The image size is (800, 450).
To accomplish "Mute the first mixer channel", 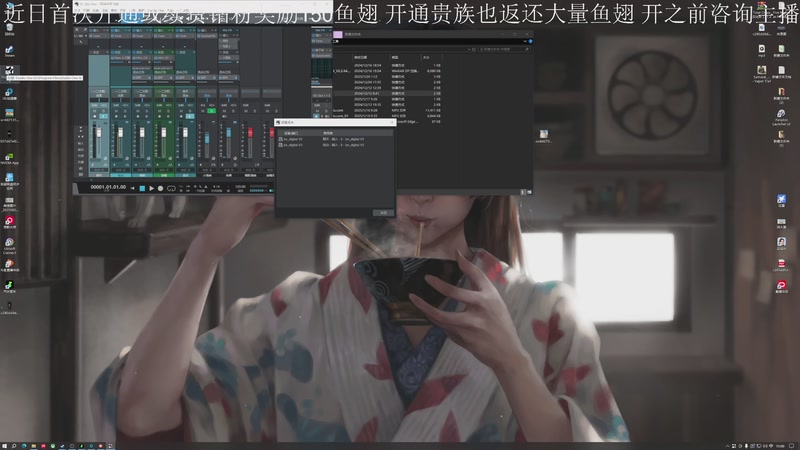I will tap(95, 111).
